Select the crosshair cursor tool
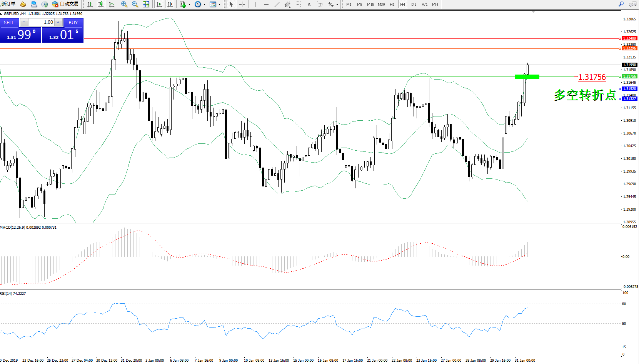The image size is (639, 364). pos(242,4)
